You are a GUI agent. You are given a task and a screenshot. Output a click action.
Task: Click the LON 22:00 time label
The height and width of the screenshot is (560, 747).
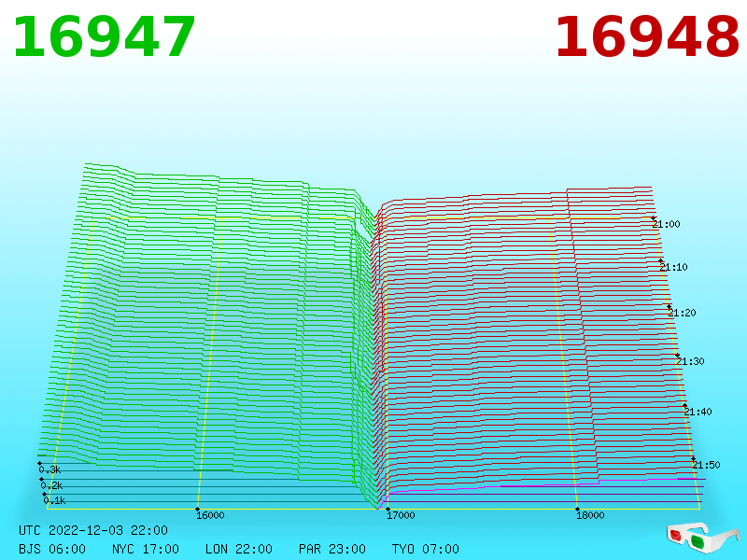click(239, 549)
